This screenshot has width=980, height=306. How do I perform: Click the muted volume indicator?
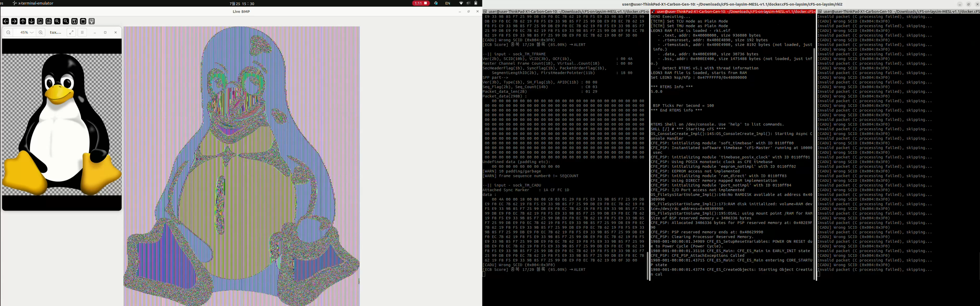coord(468,3)
